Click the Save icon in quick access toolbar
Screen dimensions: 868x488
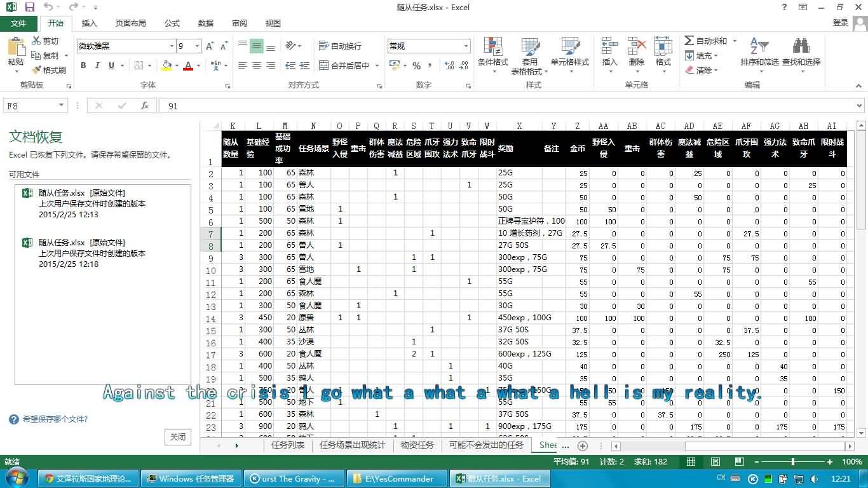tap(29, 8)
